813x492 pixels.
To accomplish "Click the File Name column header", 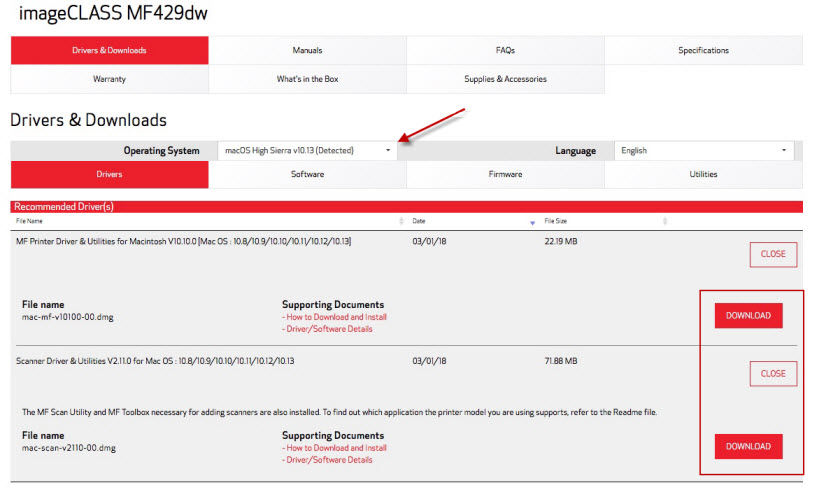I will click(29, 221).
